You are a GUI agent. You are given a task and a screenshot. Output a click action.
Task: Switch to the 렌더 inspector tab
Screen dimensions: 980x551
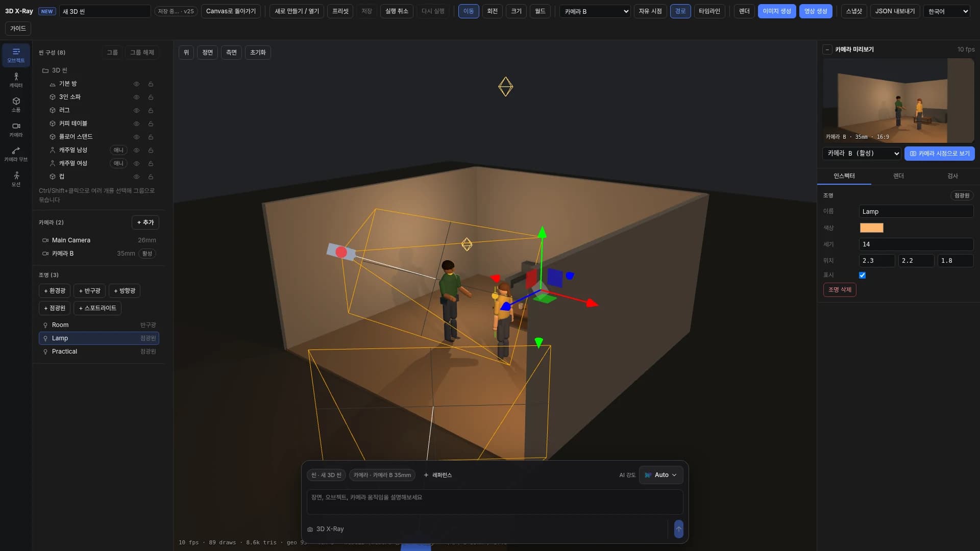point(898,176)
